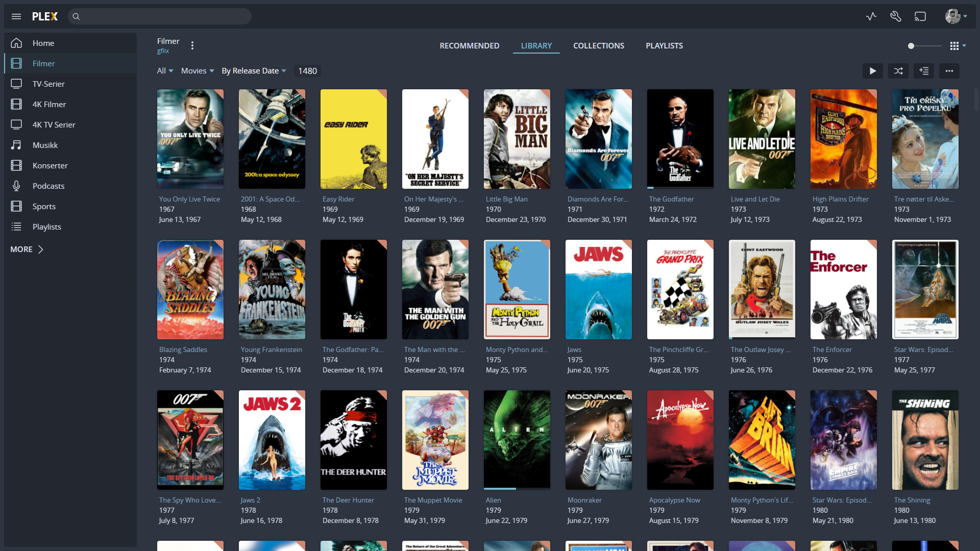Viewport: 980px width, 551px height.
Task: Expand the Movies type dropdown
Action: point(197,71)
